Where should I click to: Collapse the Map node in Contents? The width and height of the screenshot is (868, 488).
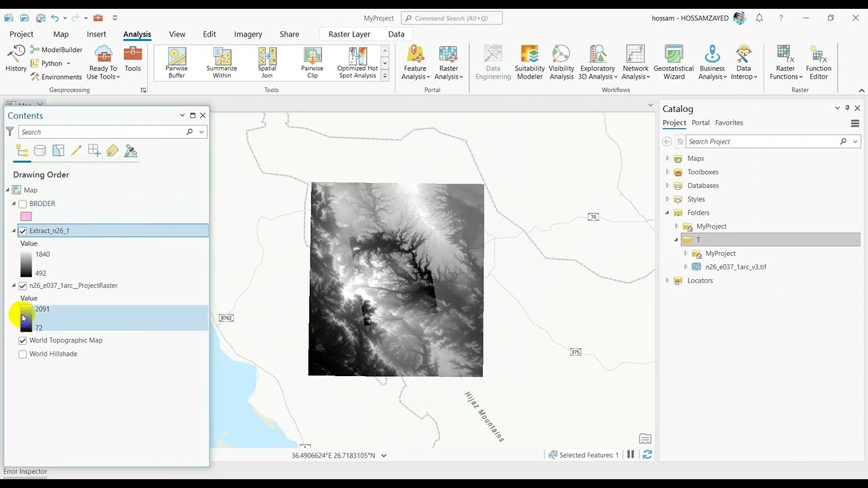click(x=7, y=190)
